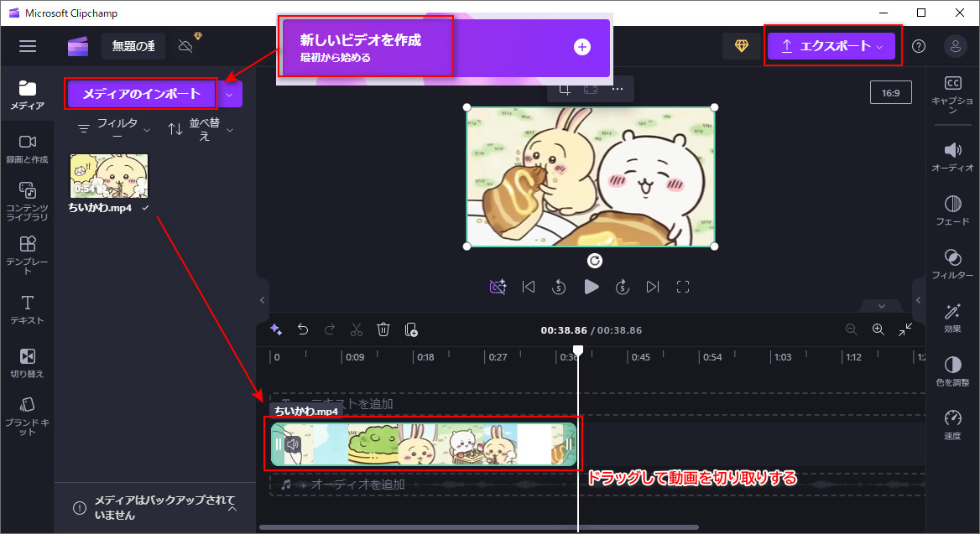Switch to the テキスト tab in left sidebar
This screenshot has height=534, width=980.
(x=27, y=308)
